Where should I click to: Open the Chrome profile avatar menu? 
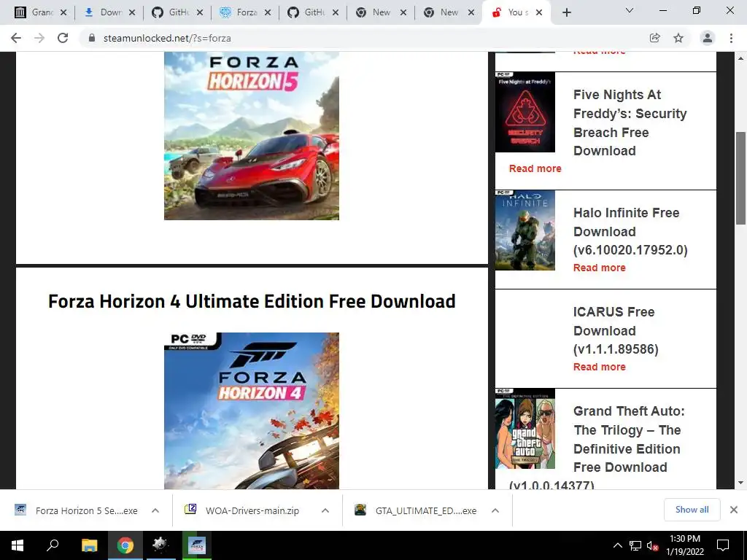click(708, 38)
